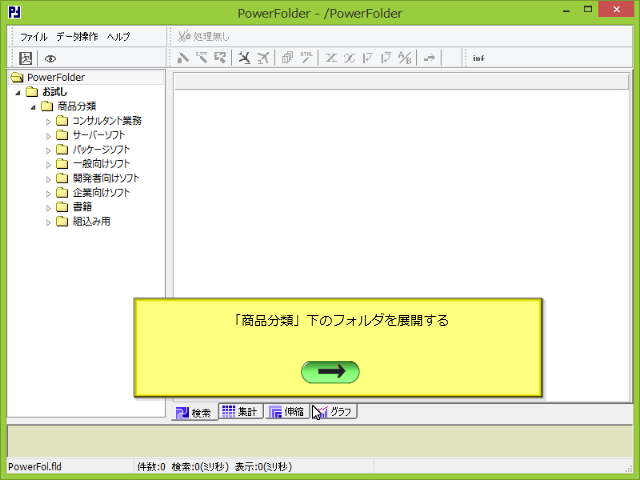The width and height of the screenshot is (640, 480).
Task: Switch to the 集計 tab
Action: (240, 411)
